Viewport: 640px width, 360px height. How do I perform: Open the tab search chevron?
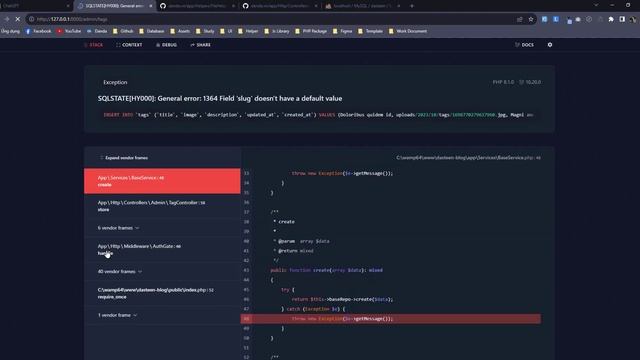[596, 6]
